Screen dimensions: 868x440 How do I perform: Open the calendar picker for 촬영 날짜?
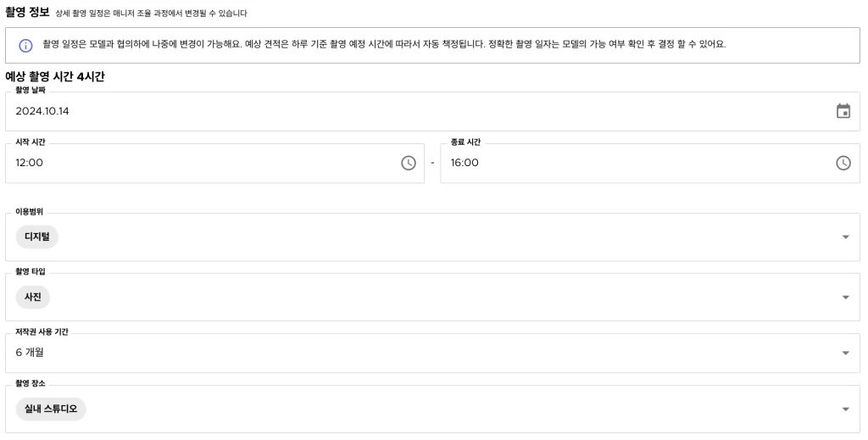point(843,111)
